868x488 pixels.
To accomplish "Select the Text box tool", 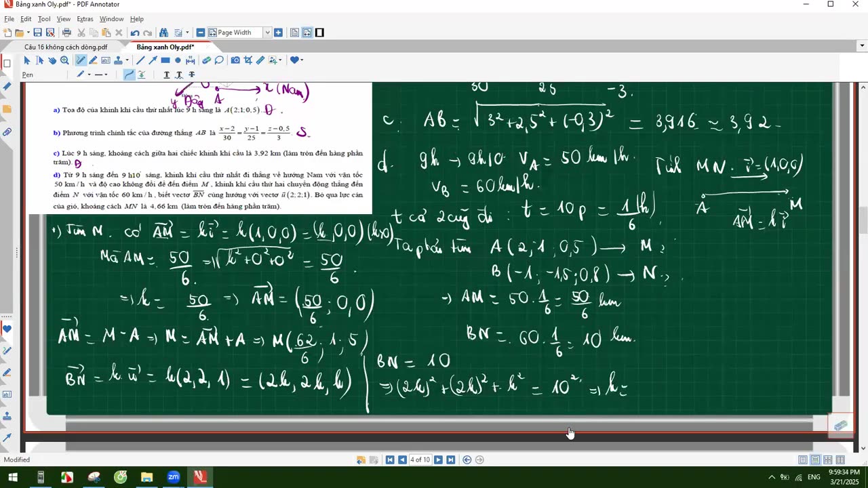I will (x=105, y=60).
